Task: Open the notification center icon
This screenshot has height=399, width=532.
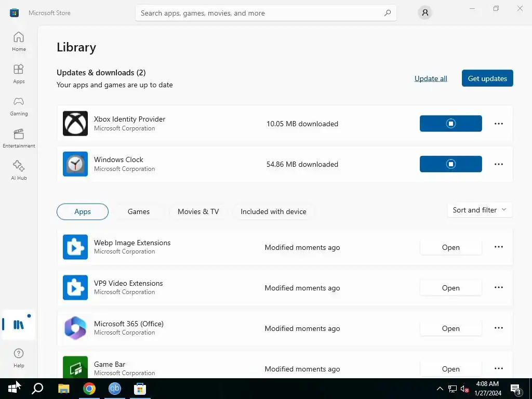Action: click(x=516, y=389)
